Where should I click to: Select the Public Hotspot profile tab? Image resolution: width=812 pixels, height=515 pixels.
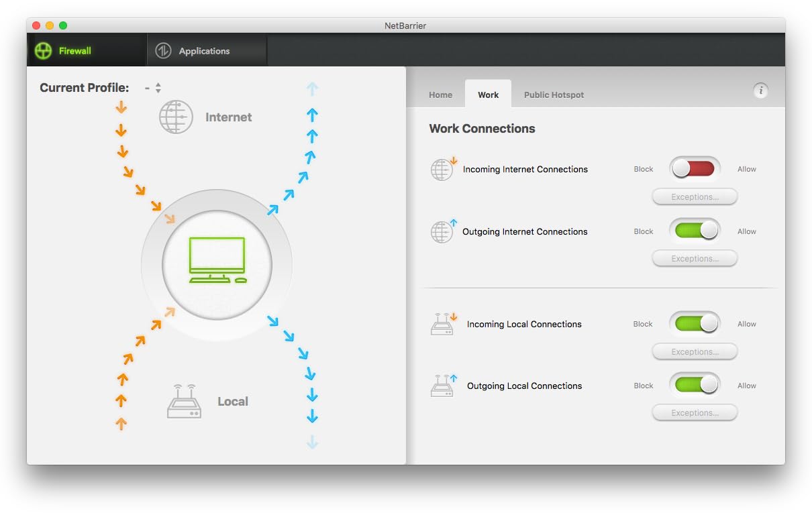(x=554, y=95)
